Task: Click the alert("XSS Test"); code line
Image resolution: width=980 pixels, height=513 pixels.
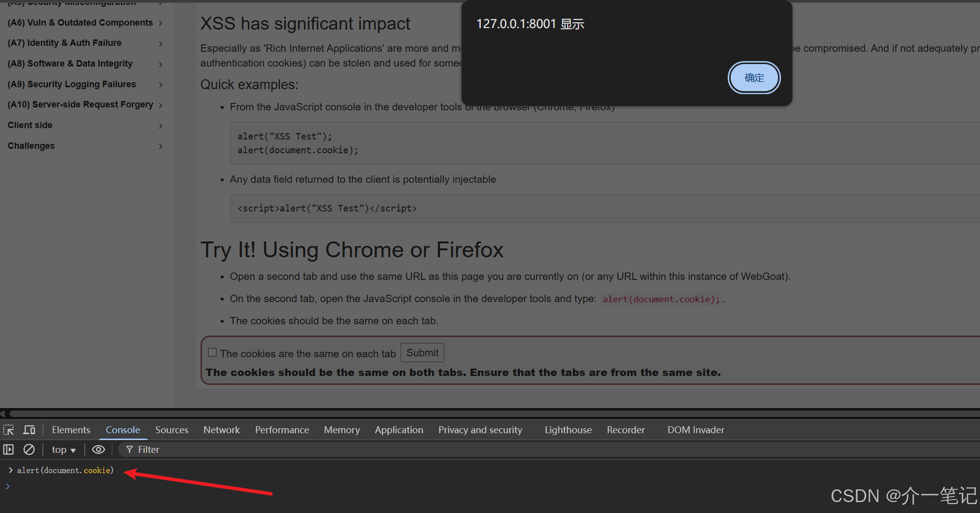Action: tap(285, 137)
